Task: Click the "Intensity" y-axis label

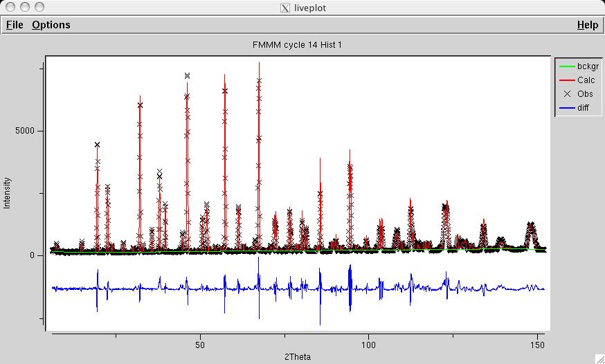Action: 8,193
